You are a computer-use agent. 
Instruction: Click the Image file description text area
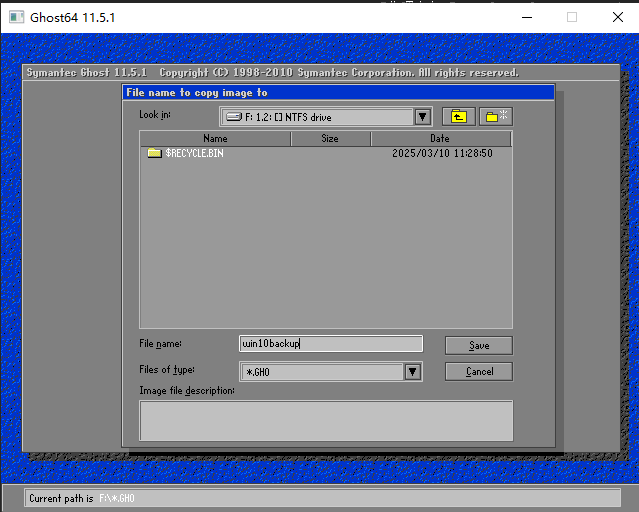point(326,421)
